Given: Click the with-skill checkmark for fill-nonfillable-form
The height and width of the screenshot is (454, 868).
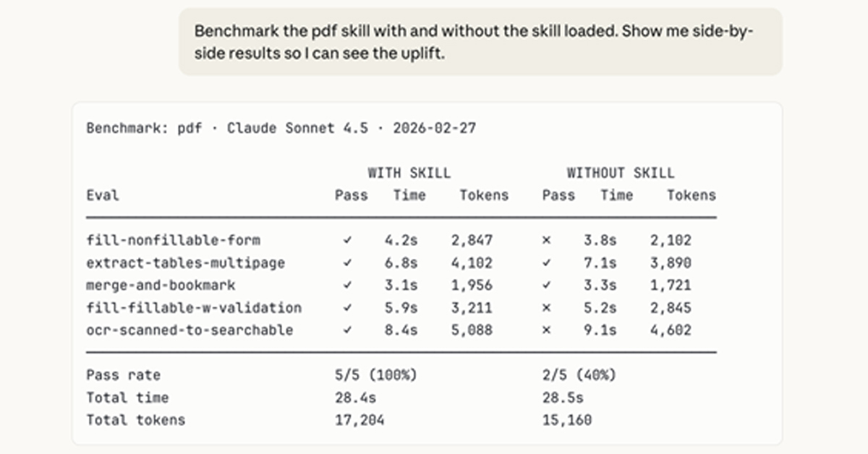Looking at the screenshot, I should pyautogui.click(x=348, y=241).
